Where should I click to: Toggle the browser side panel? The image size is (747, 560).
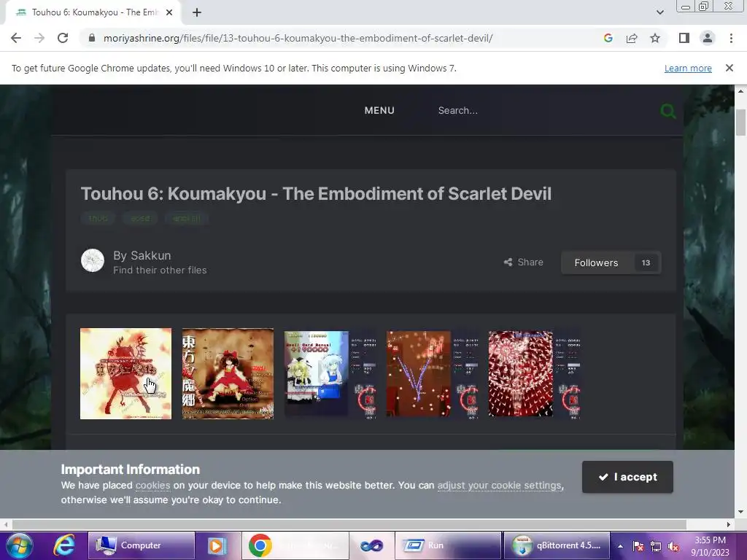(x=684, y=38)
